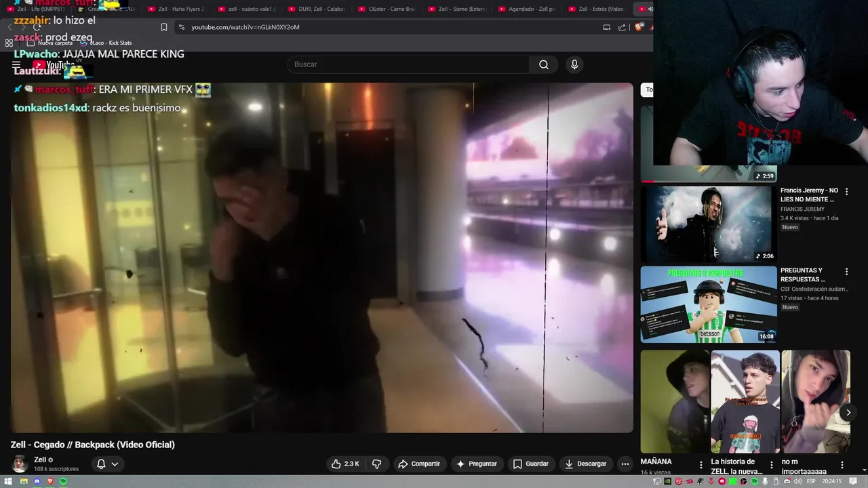Switch to the Zell - Haha Flyers 2 tab
The image size is (868, 488).
(x=176, y=9)
